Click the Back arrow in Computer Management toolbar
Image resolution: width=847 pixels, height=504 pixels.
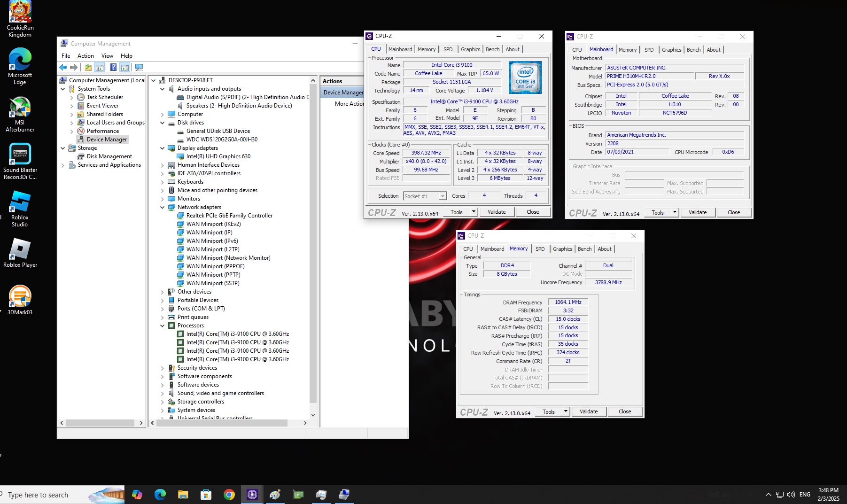[x=63, y=68]
